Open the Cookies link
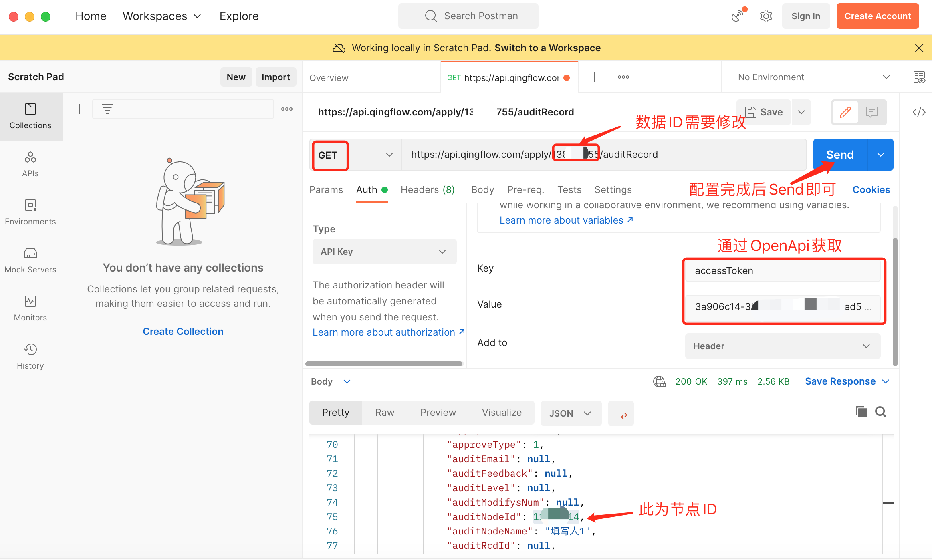932x560 pixels. tap(871, 189)
